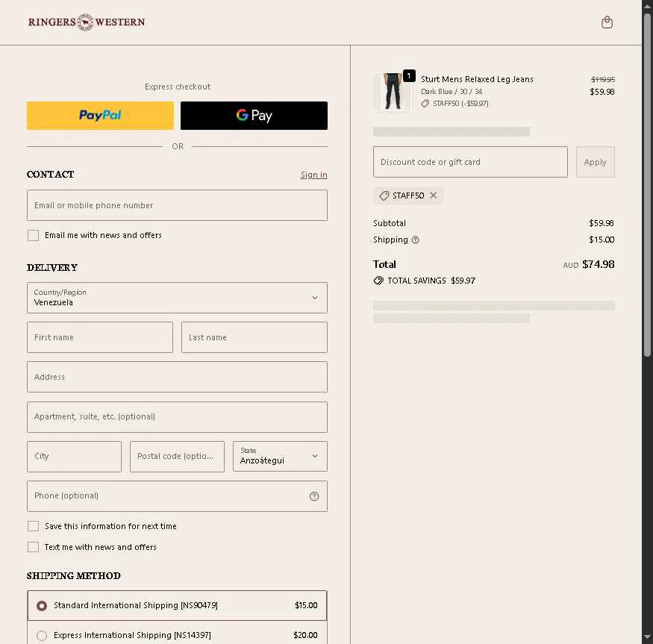Open the Country/Region dropdown
The height and width of the screenshot is (644, 653).
click(177, 298)
